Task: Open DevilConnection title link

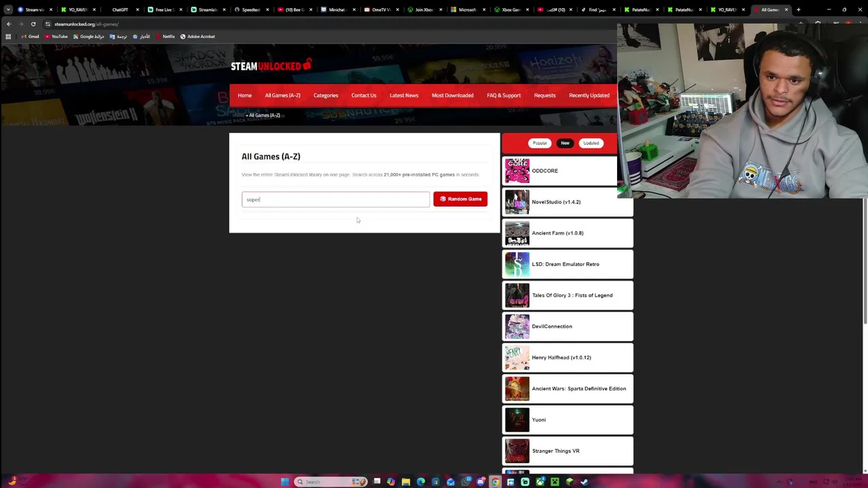Action: pos(552,327)
